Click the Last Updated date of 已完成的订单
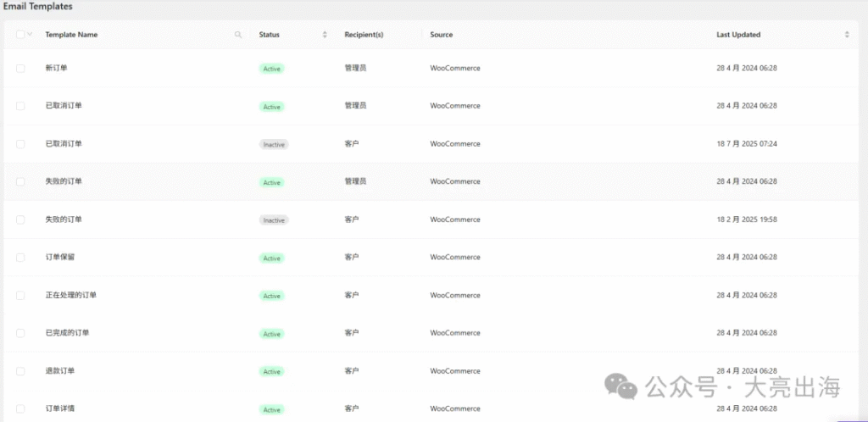 click(747, 333)
